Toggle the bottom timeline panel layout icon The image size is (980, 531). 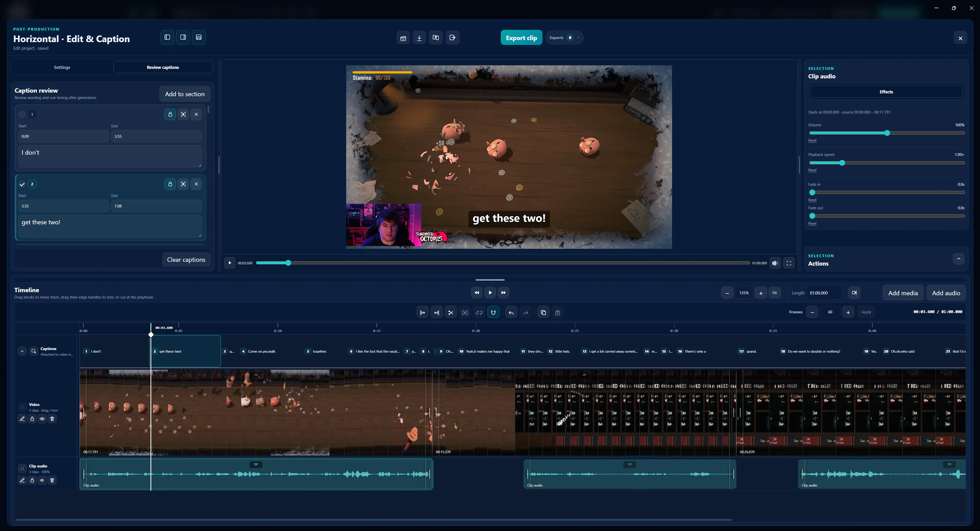click(x=199, y=37)
